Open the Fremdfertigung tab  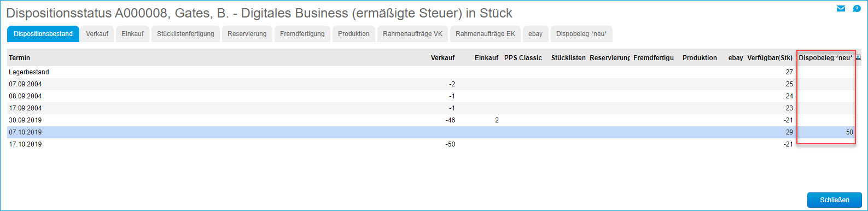302,34
